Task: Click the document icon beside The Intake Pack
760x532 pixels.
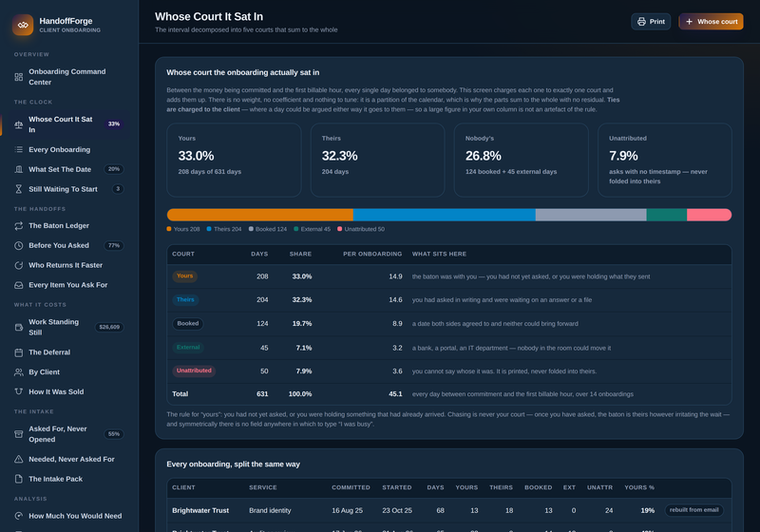Action: coord(18,479)
